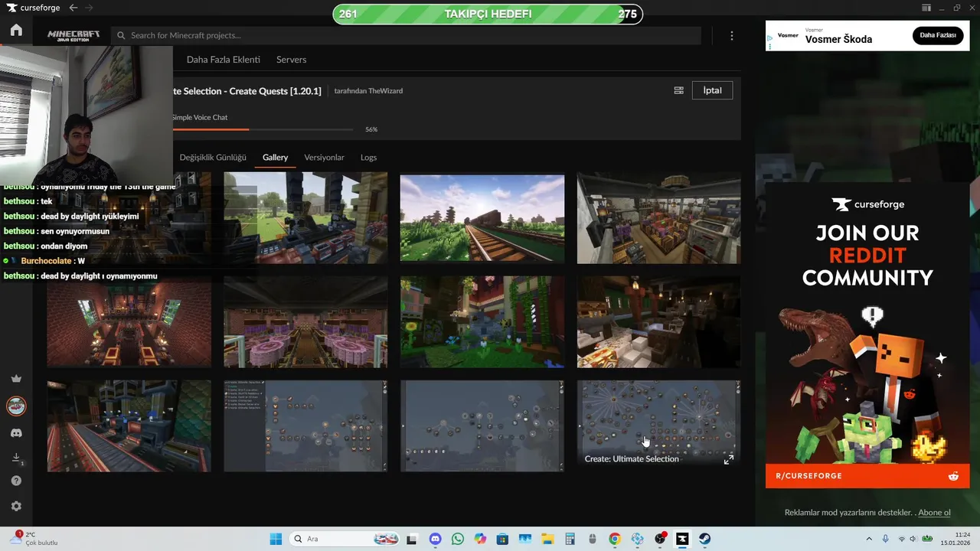Click the Reddit logo icon on banner
The height and width of the screenshot is (551, 980).
[953, 476]
